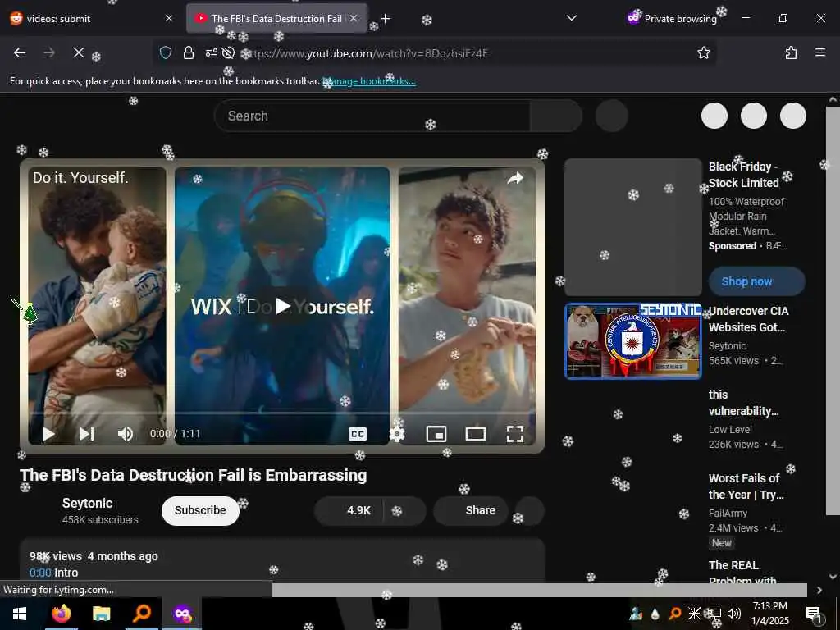
Task: Click the video title heading text
Action: (x=194, y=475)
